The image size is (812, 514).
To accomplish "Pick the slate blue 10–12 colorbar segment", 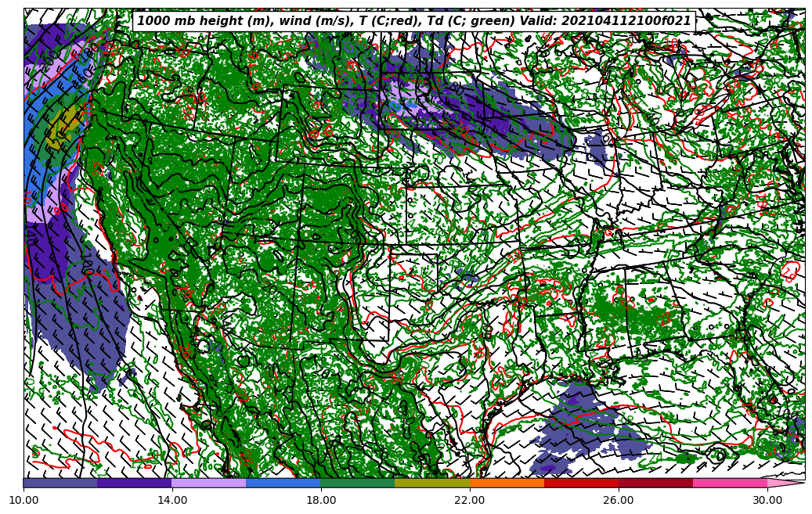I will (x=60, y=483).
